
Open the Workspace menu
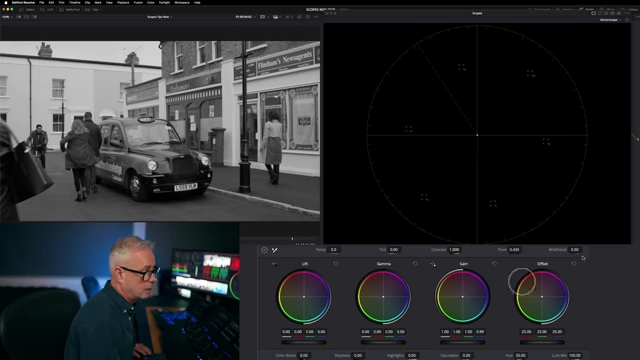[182, 2]
